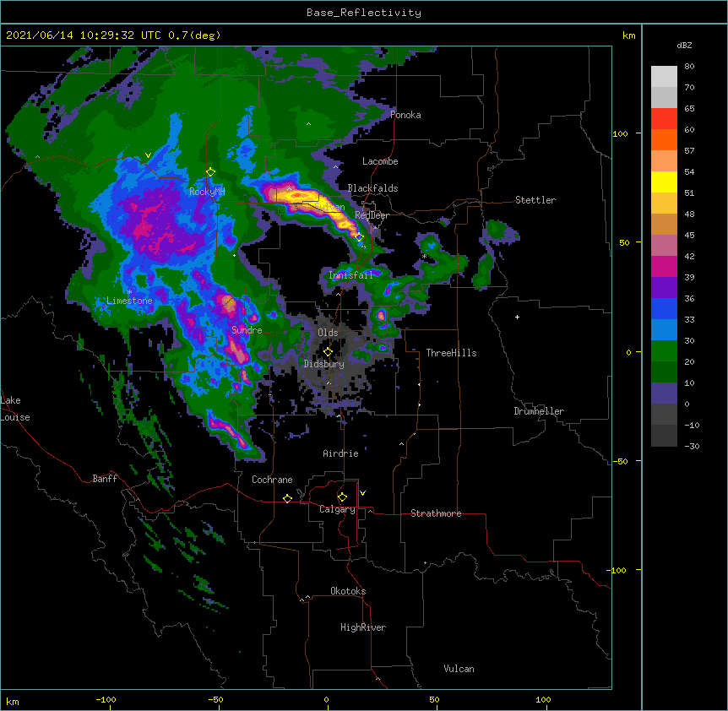The height and width of the screenshot is (711, 728).
Task: Click the 80 value in dBZ legend
Action: 689,67
